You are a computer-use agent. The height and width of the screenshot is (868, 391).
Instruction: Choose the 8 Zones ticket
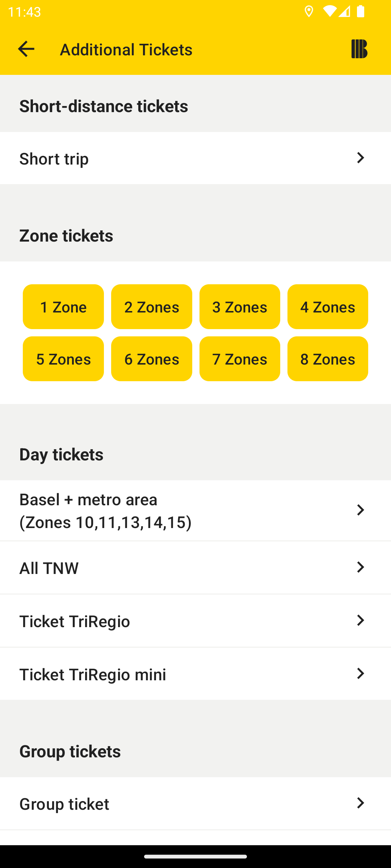[x=328, y=359]
